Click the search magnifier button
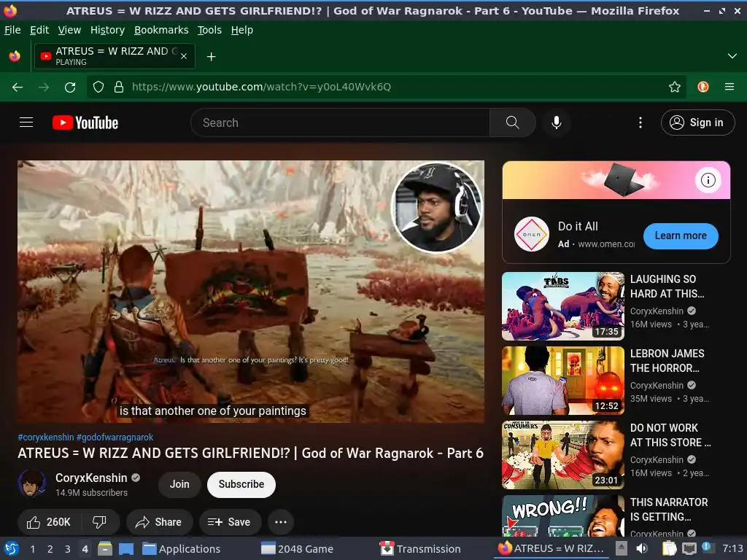Image resolution: width=747 pixels, height=560 pixels. (512, 122)
